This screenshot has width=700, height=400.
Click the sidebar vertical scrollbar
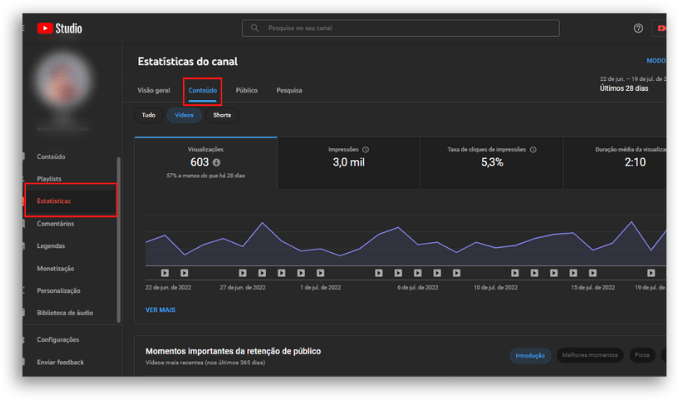119,239
